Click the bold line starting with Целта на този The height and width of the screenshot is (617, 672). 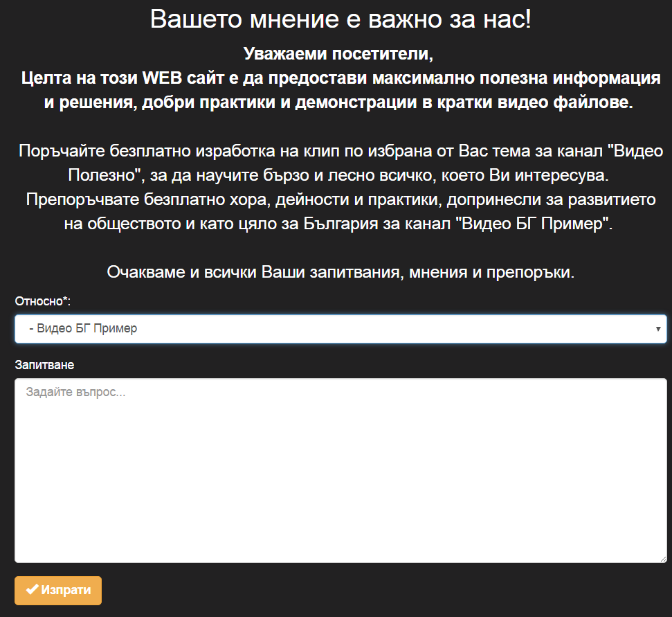(x=340, y=78)
